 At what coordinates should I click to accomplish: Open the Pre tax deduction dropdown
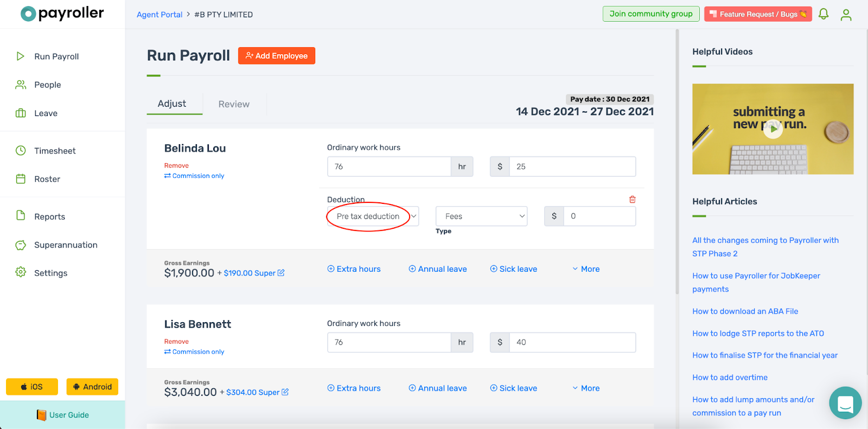click(x=373, y=216)
